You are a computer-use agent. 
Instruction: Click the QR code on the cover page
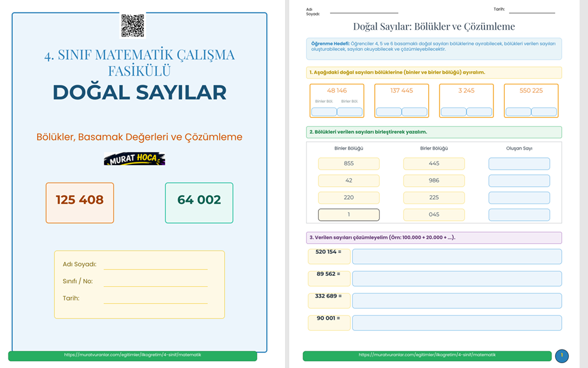[132, 26]
